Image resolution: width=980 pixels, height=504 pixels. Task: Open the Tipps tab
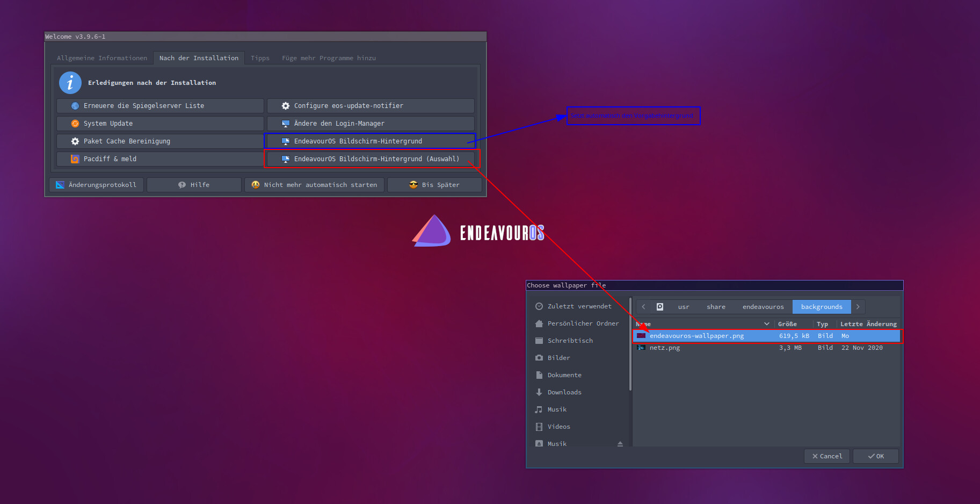tap(260, 58)
